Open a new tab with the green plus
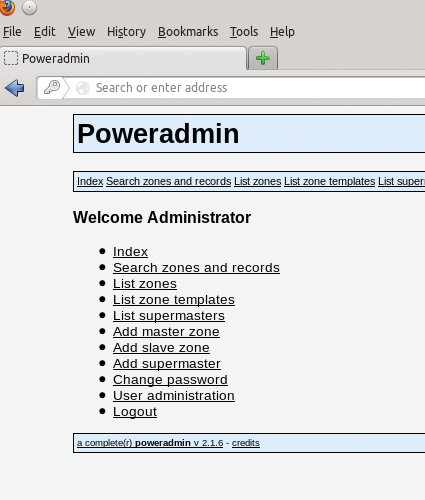425x500 pixels. coord(263,58)
